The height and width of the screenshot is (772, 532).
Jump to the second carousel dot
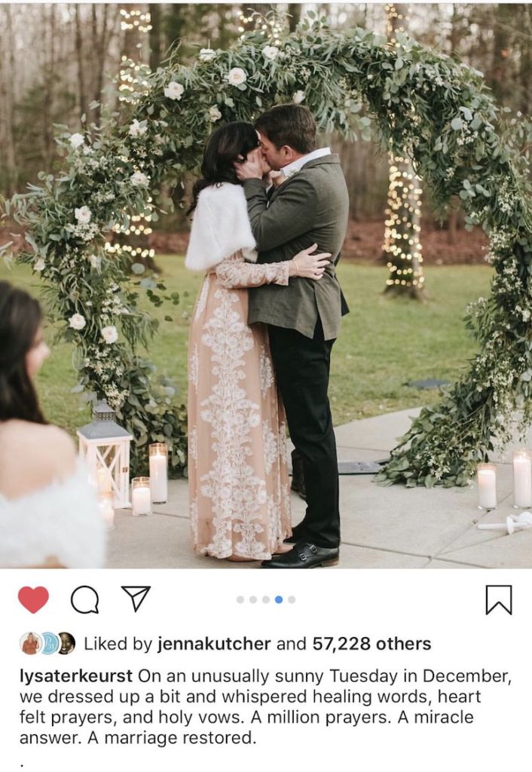pos(253,599)
